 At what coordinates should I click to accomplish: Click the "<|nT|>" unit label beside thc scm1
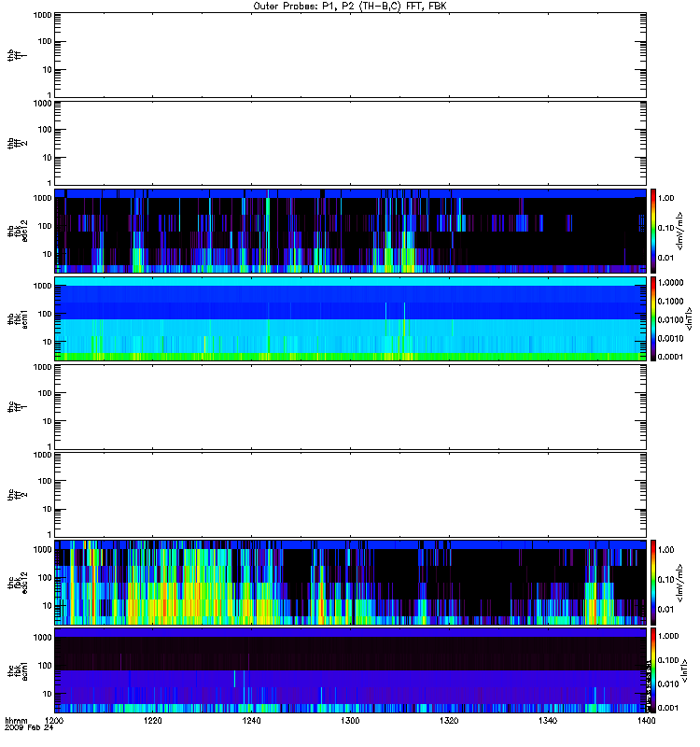[x=685, y=670]
